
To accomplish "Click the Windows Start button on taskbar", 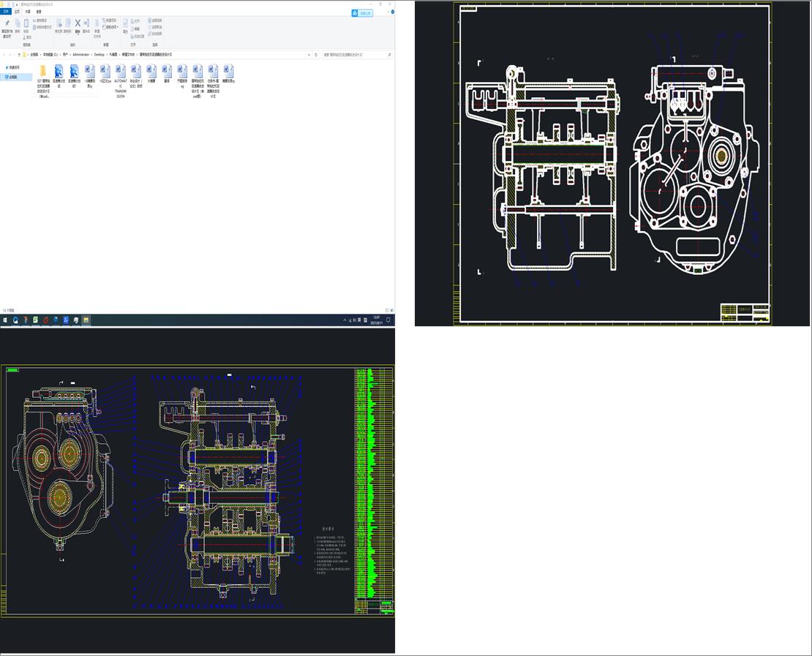I will click(5, 320).
